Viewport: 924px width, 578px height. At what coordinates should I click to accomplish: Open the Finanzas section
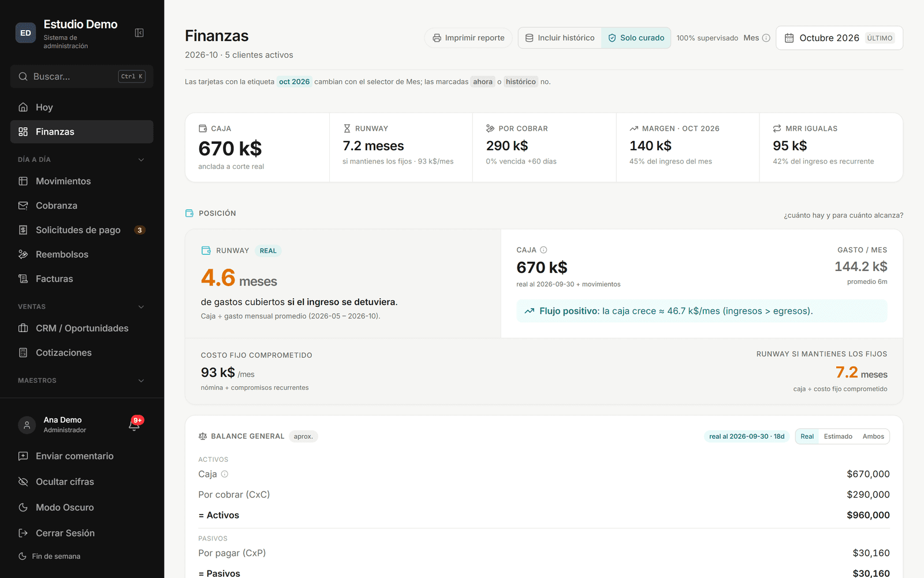click(x=81, y=132)
